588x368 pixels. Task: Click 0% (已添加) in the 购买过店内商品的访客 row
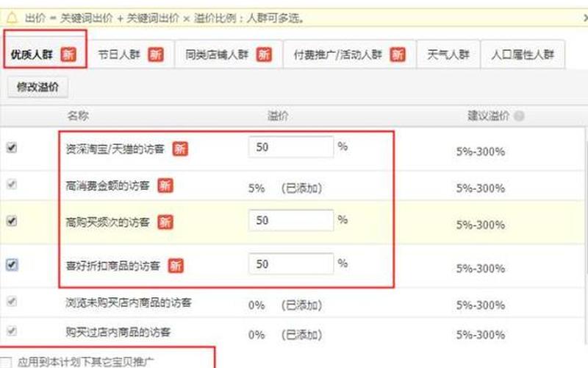pyautogui.click(x=285, y=335)
